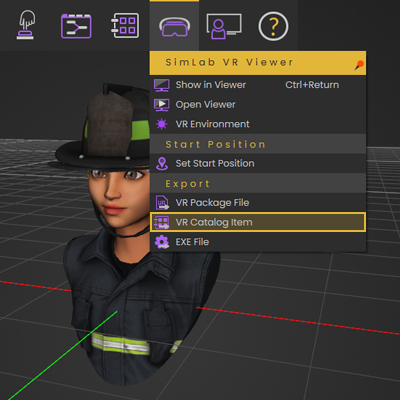
Task: Pin the SimLab VR Viewer menu
Action: [359, 65]
